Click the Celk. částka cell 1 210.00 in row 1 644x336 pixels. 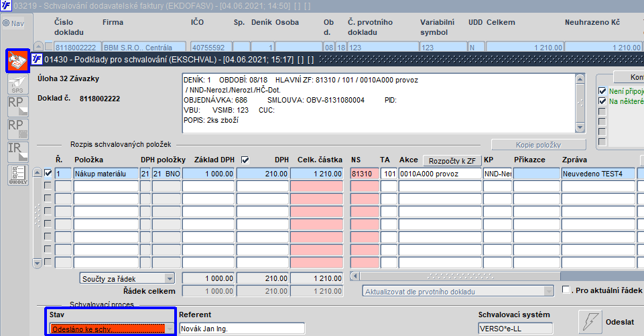tap(317, 174)
